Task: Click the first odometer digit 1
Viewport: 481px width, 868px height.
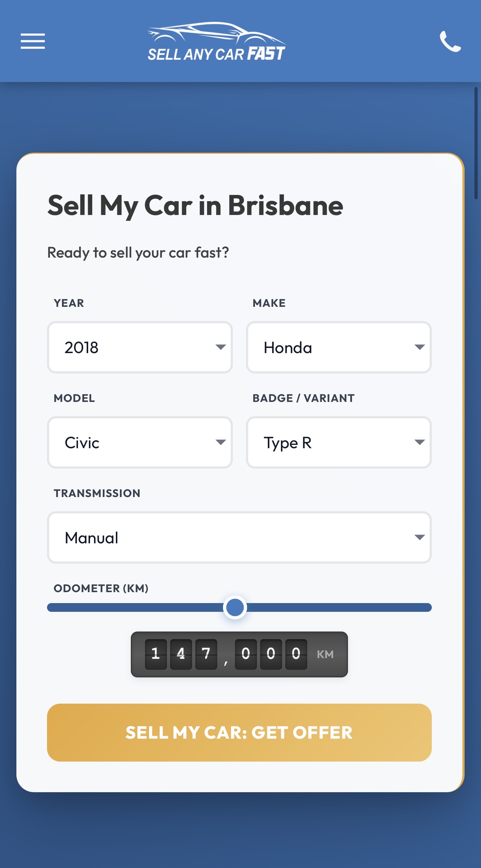Action: (x=156, y=654)
